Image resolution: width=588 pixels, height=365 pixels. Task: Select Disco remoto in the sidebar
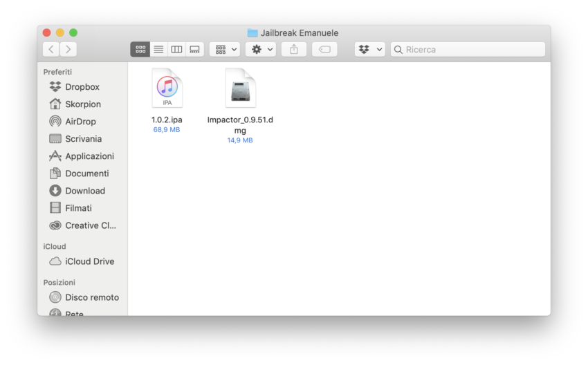[x=82, y=297]
